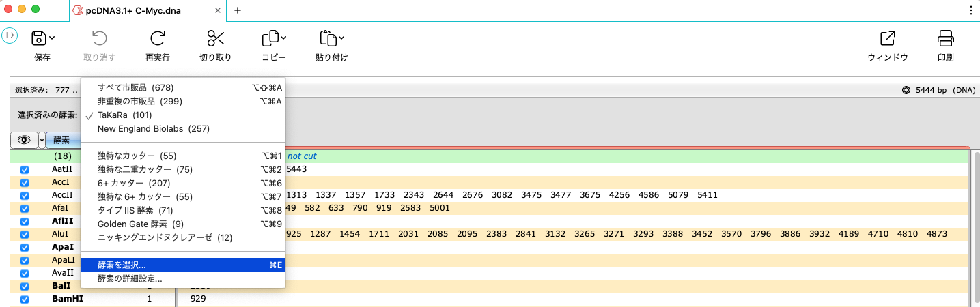980x307 pixels.
Task: Open the Window (ウィンドウ) icon
Action: [887, 38]
